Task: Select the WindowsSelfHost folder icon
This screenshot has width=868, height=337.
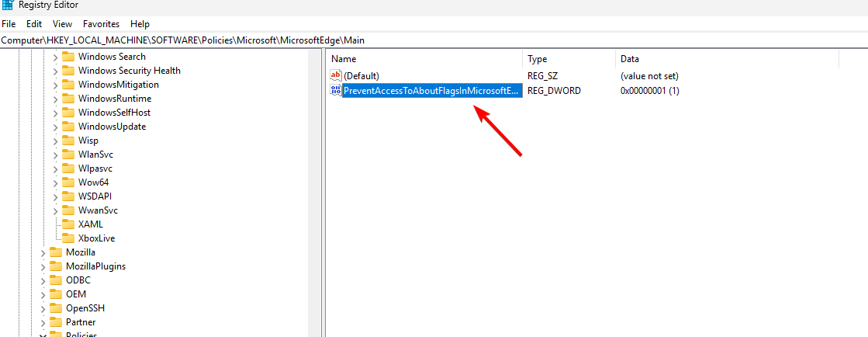Action: (68, 113)
